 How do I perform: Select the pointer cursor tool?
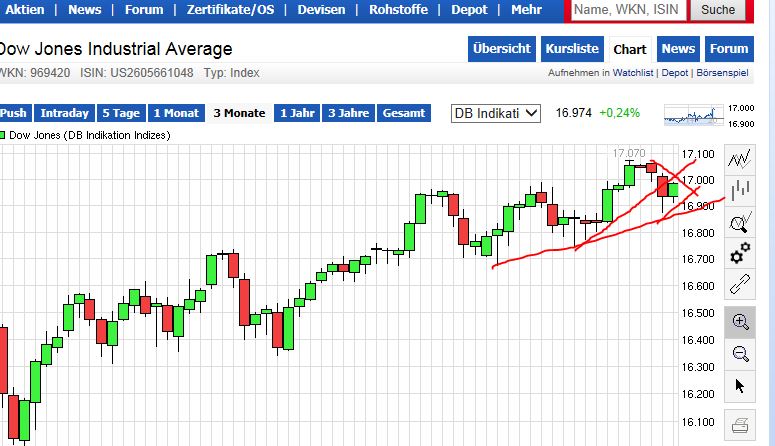click(x=740, y=386)
